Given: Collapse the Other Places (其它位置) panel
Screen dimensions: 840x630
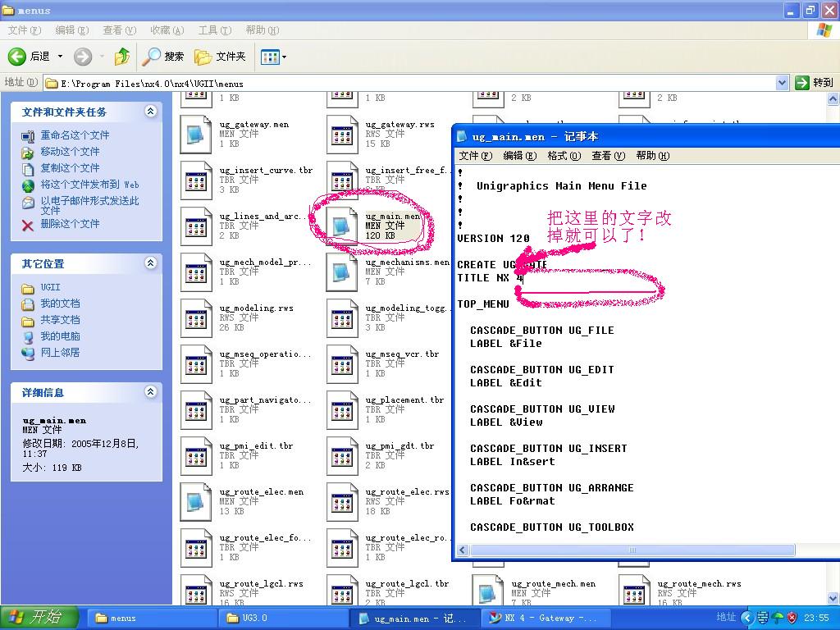Looking at the screenshot, I should (151, 263).
